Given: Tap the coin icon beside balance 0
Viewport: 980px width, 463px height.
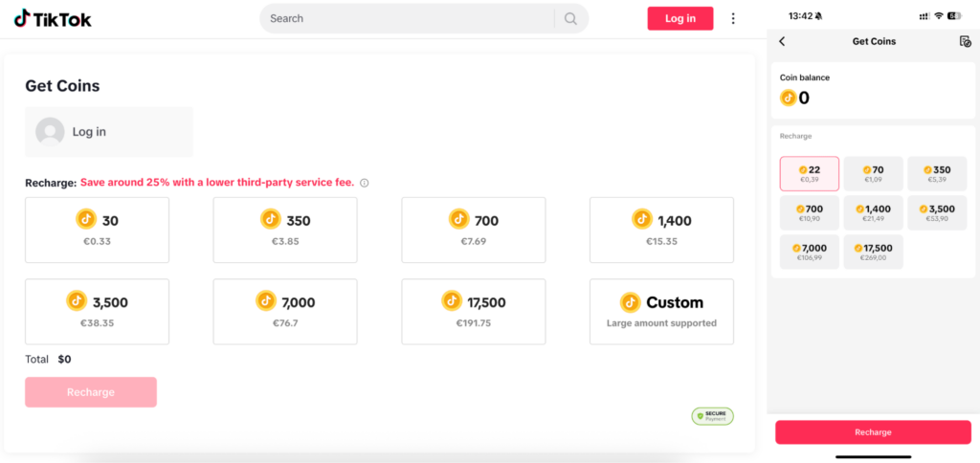Looking at the screenshot, I should point(789,99).
